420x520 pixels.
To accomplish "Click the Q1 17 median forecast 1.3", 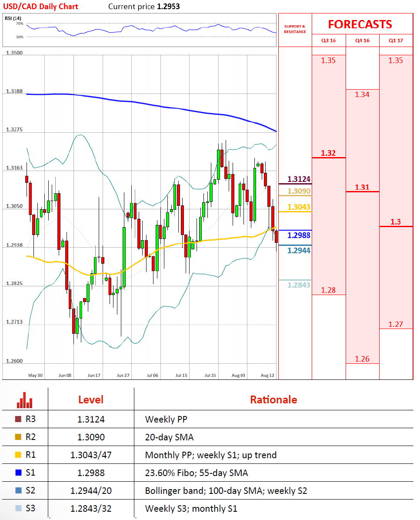I will 396,222.
